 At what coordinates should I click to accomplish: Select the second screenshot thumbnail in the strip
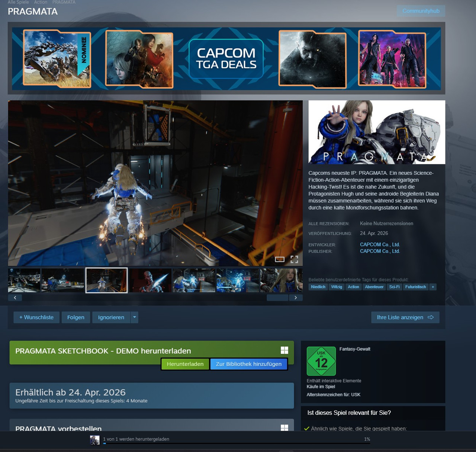click(63, 280)
